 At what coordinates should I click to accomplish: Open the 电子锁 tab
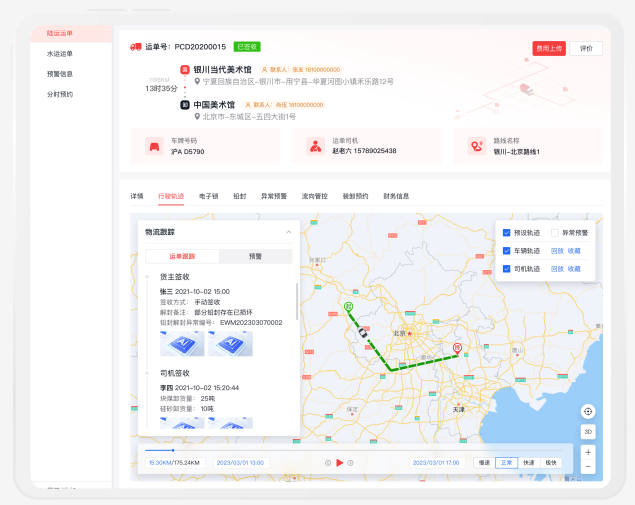[x=209, y=197]
